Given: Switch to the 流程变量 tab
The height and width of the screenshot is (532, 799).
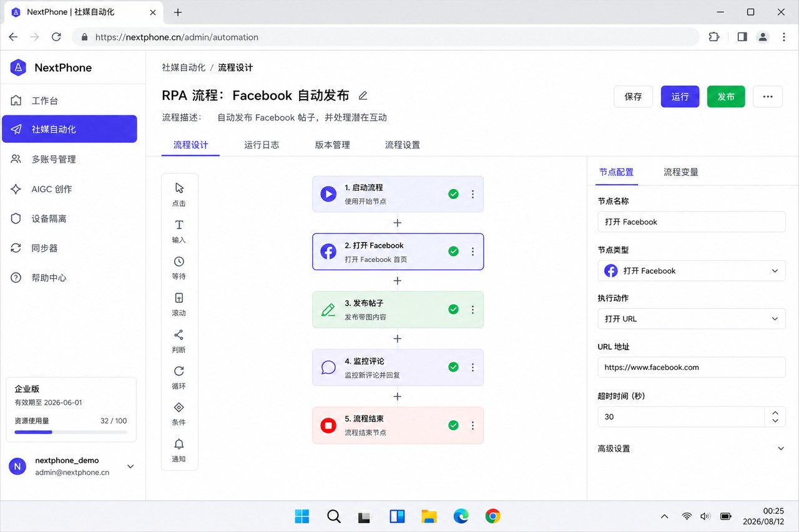Looking at the screenshot, I should (x=681, y=172).
